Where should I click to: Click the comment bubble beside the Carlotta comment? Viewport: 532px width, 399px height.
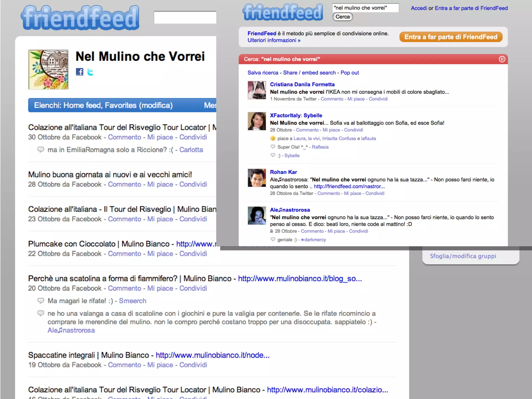pyautogui.click(x=41, y=149)
